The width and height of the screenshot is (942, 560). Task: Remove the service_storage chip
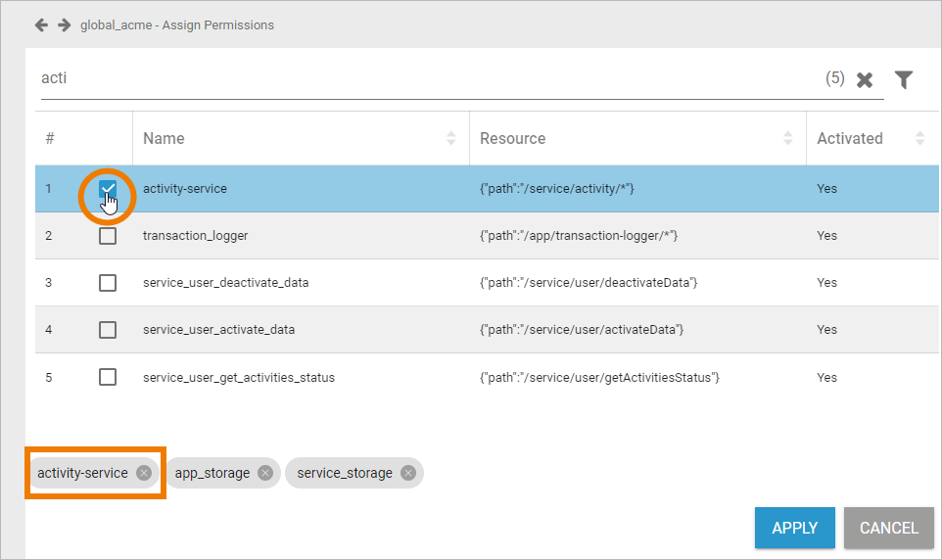tap(408, 473)
